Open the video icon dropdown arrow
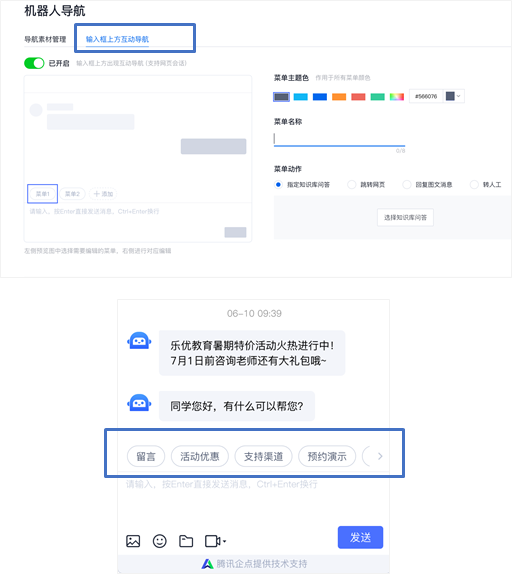Viewport: 512px width, 574px height. [x=224, y=541]
